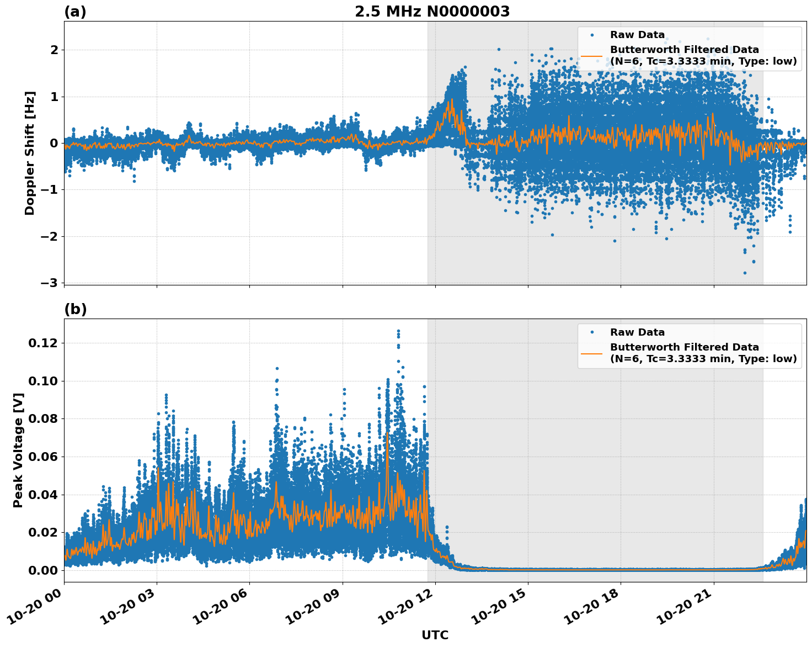This screenshot has width=812, height=647.
Task: Click the blue Raw Data marker in top legend
Action: pos(591,35)
